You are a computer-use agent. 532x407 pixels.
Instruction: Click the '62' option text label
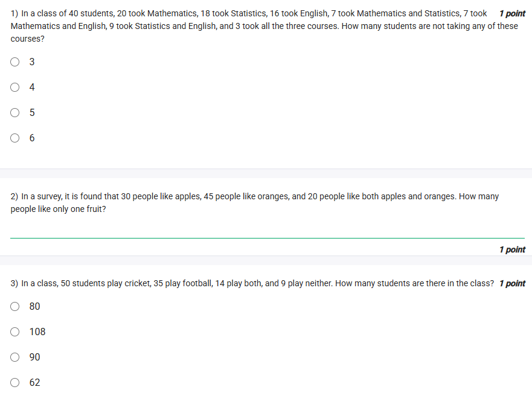[35, 382]
